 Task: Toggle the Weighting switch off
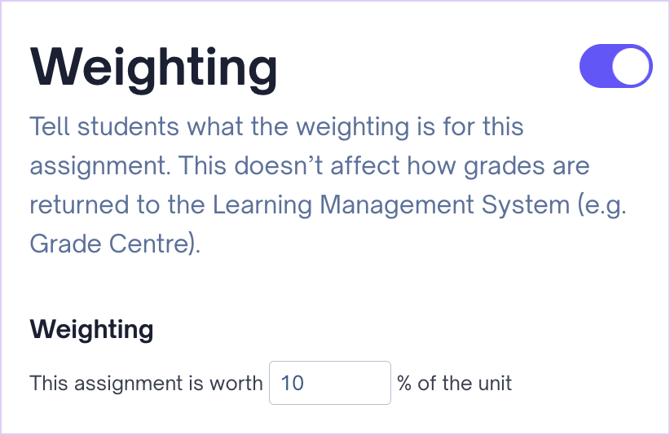click(615, 66)
